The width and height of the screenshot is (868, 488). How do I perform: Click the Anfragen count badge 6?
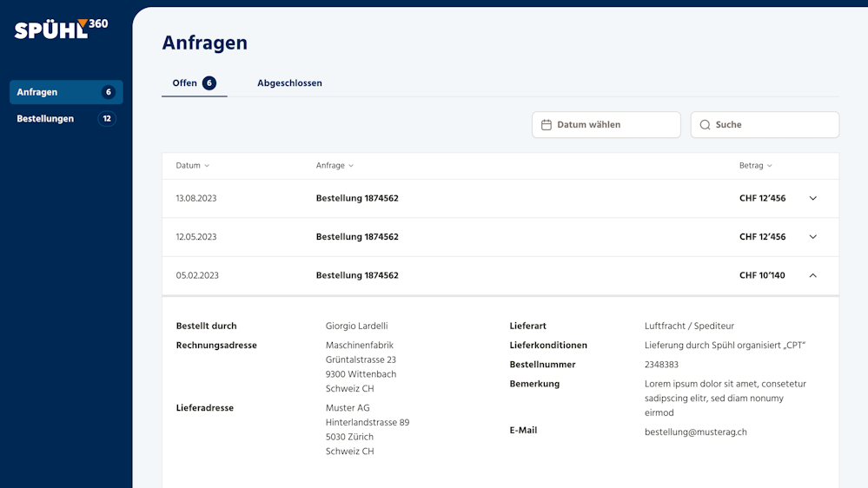click(x=109, y=92)
